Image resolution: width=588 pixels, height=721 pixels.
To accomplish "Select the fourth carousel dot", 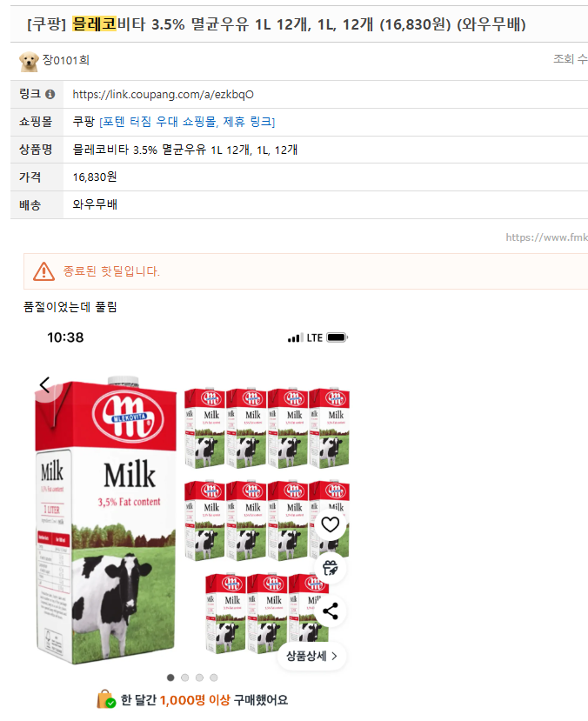I will pyautogui.click(x=213, y=678).
